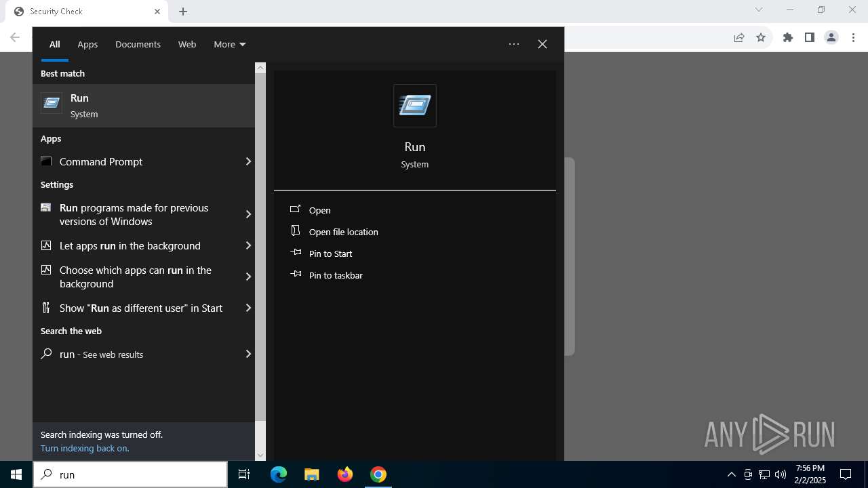Click icon next to Let apps run in background
Screen dimensions: 868x488
point(46,245)
